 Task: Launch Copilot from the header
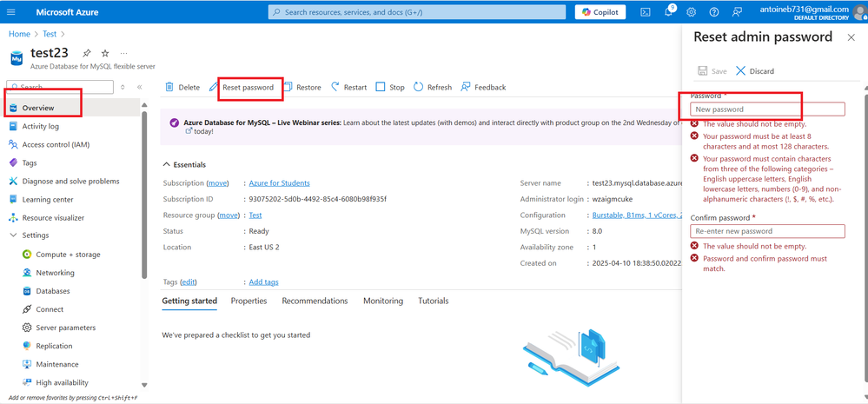tap(600, 11)
